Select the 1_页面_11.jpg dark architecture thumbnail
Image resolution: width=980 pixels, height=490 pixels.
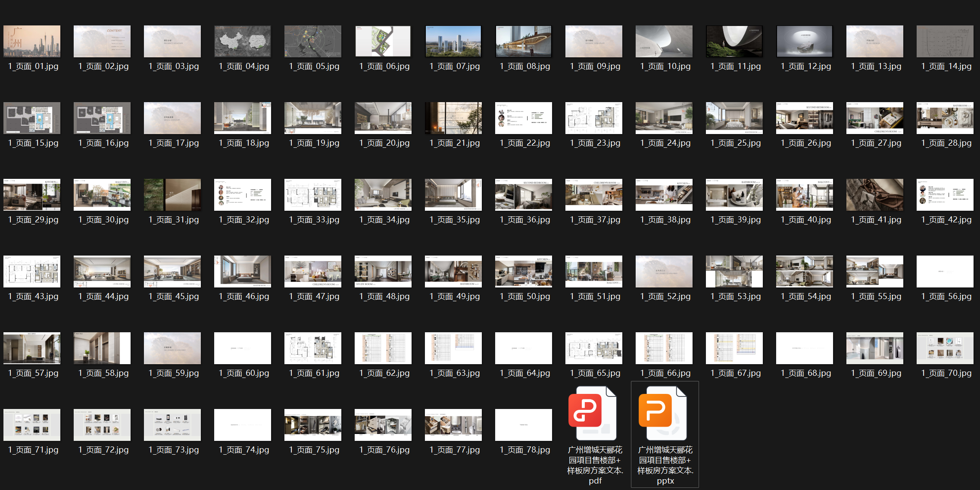pos(734,41)
